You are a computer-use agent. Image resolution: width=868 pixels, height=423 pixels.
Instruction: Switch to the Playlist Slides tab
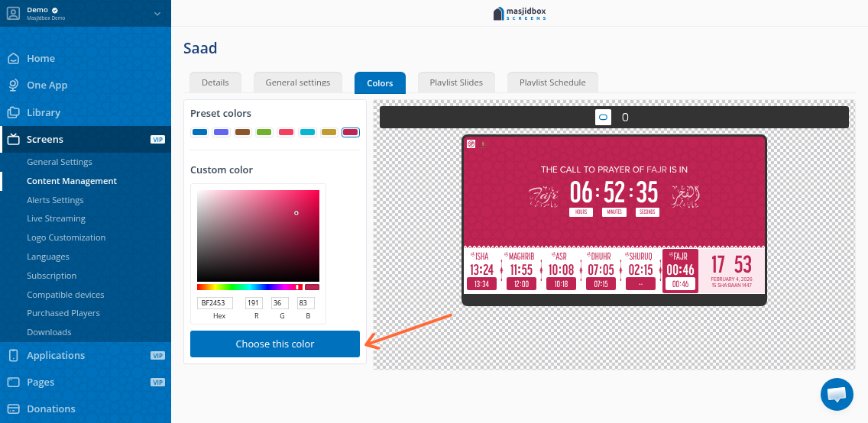(456, 82)
